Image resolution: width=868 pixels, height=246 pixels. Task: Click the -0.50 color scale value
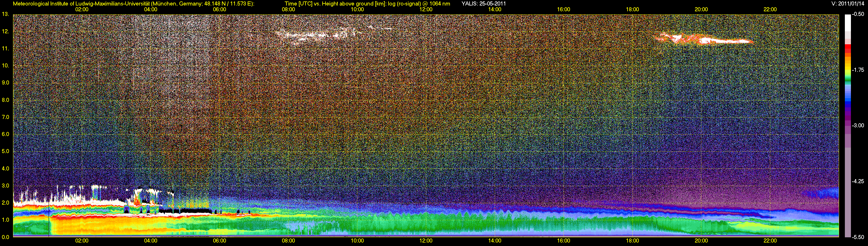click(858, 14)
